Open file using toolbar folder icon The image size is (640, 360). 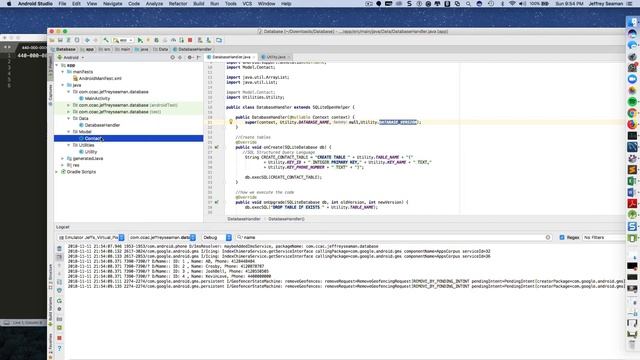point(52,40)
